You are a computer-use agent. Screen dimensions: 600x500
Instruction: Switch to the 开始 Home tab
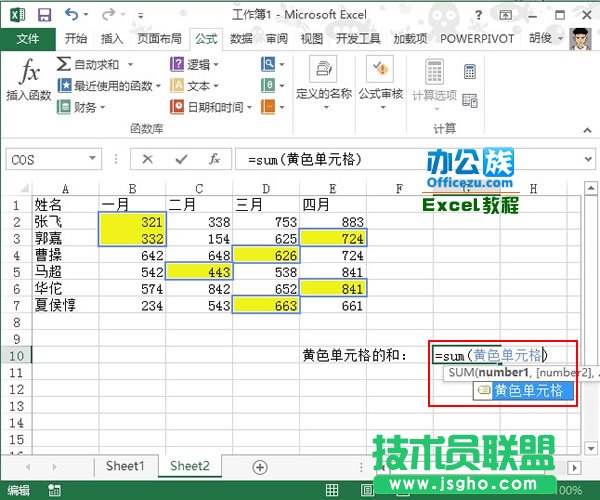(x=76, y=39)
